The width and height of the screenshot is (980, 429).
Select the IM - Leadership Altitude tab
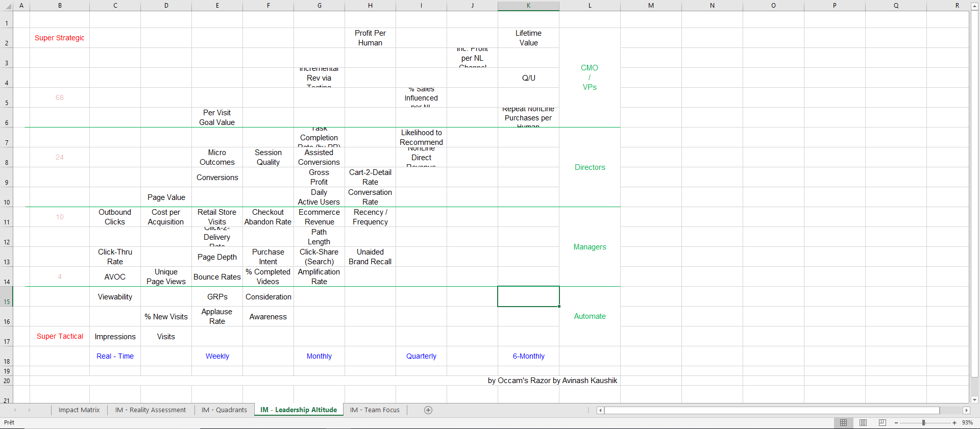click(299, 410)
